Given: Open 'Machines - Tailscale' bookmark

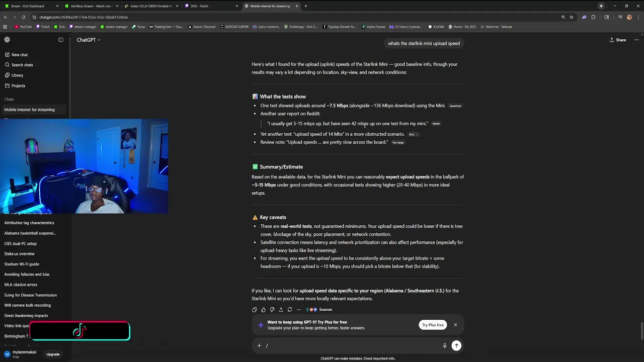Looking at the screenshot, I should tap(496, 27).
